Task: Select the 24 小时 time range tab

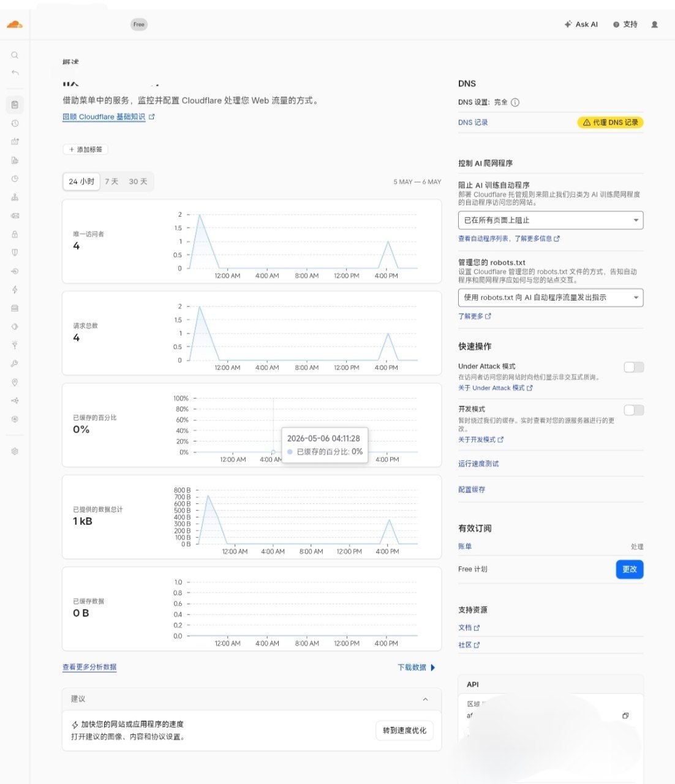Action: click(x=81, y=181)
